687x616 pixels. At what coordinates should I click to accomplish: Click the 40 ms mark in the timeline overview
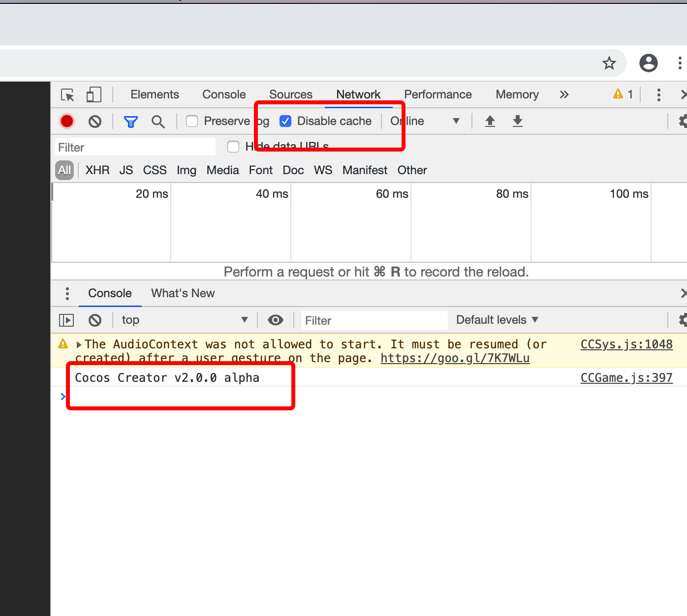click(x=272, y=194)
